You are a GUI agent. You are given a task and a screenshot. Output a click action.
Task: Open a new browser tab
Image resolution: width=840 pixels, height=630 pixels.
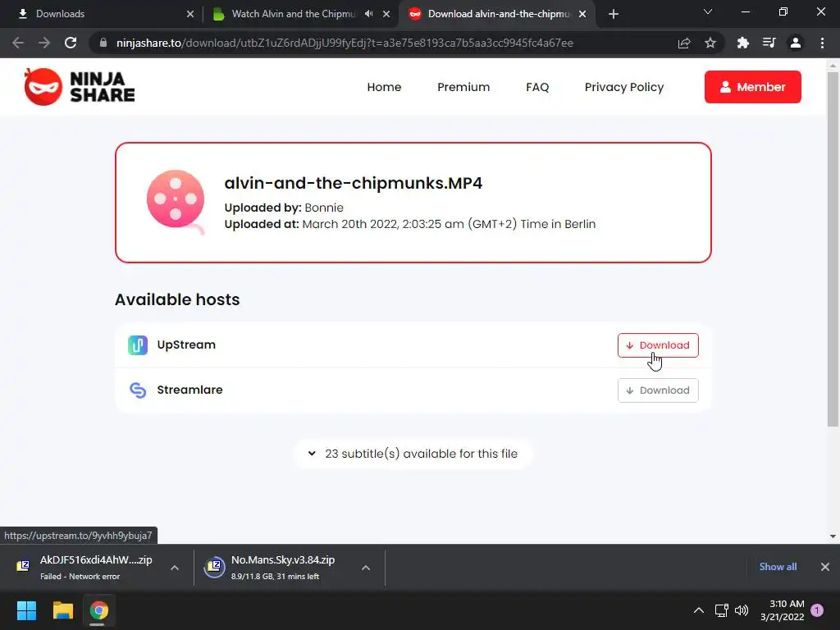click(614, 14)
